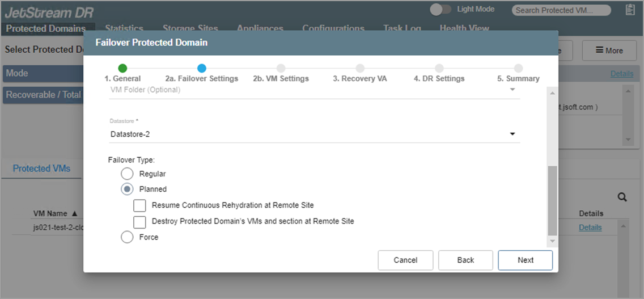This screenshot has width=644, height=299.
Task: Click the dialog's vertical scrollbar thumb
Action: click(x=553, y=200)
